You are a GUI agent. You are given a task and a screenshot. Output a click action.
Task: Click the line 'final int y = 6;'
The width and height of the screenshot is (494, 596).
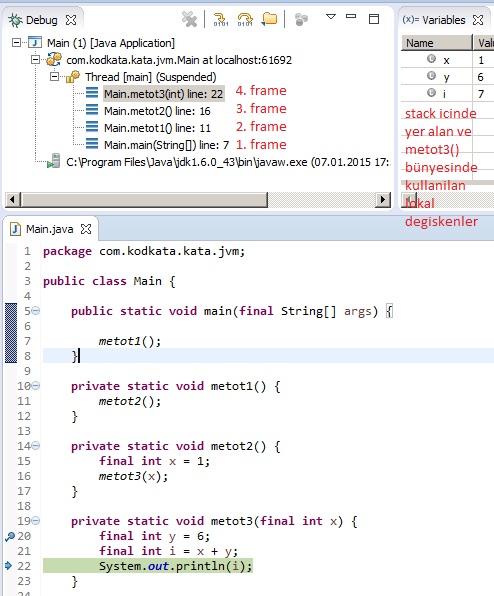(x=154, y=536)
